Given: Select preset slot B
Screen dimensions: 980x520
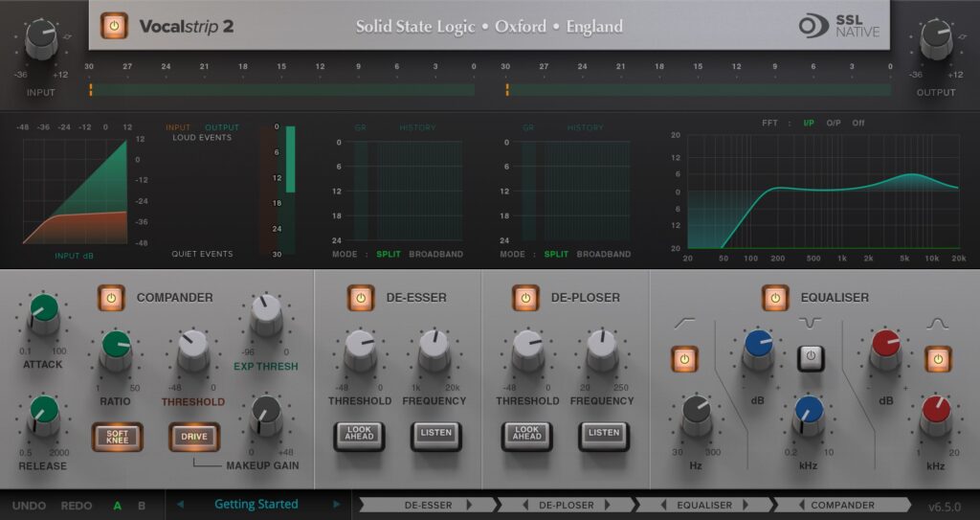Looking at the screenshot, I should [142, 506].
